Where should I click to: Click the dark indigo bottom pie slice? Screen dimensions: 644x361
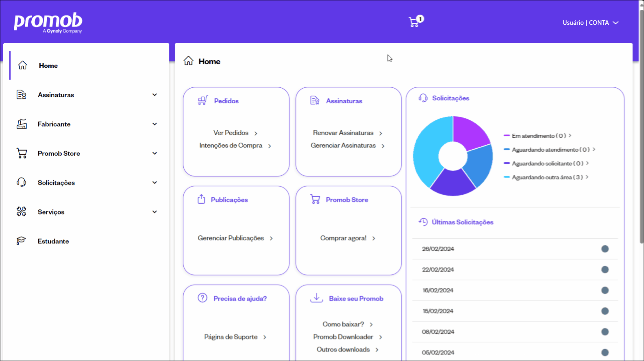point(453,183)
